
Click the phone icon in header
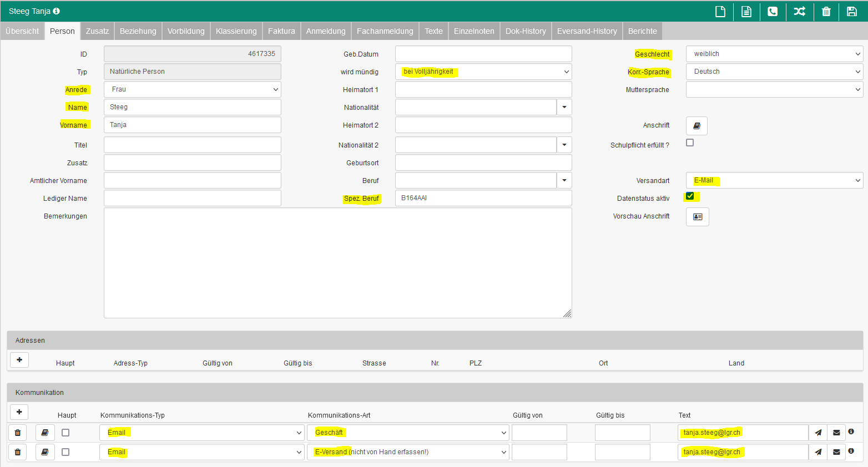coord(773,12)
